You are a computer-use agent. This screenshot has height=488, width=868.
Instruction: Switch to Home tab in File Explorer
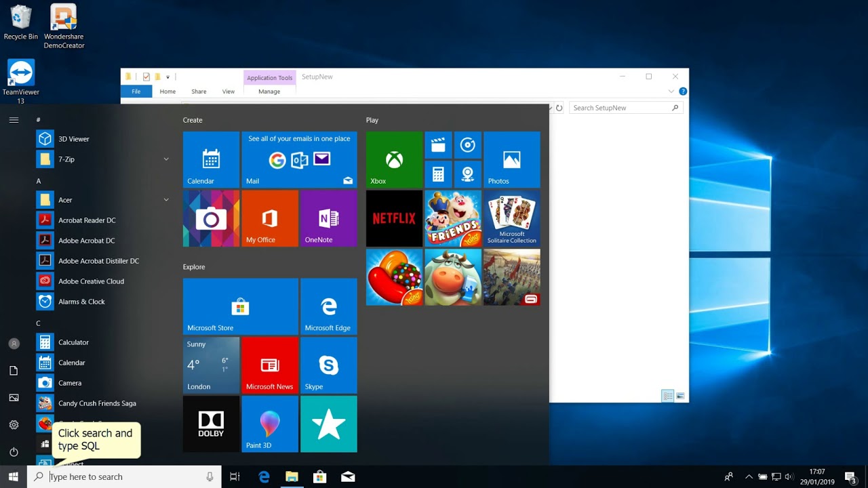(x=167, y=91)
